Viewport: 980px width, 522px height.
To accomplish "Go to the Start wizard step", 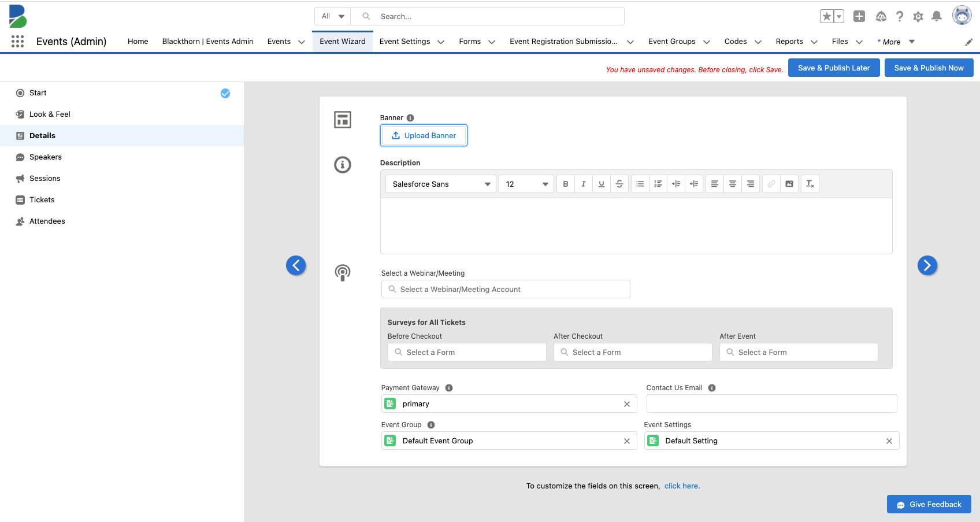I will [x=122, y=93].
